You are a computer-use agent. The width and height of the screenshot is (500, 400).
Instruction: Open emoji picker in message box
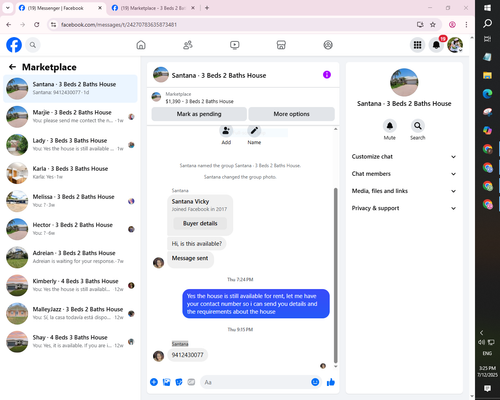click(x=315, y=382)
